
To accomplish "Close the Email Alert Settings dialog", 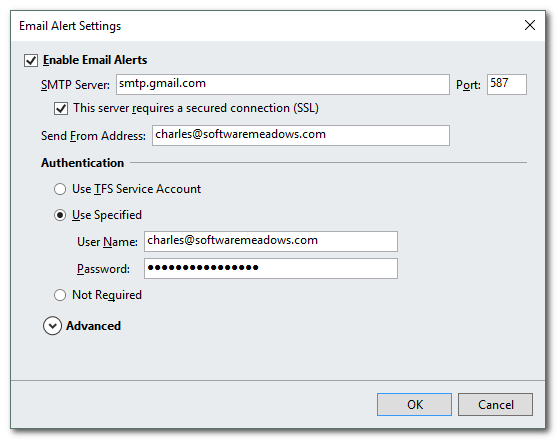I will point(530,25).
